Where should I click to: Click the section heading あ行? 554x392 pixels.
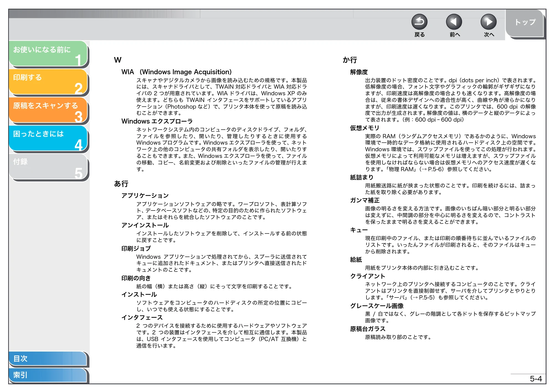[x=121, y=184]
